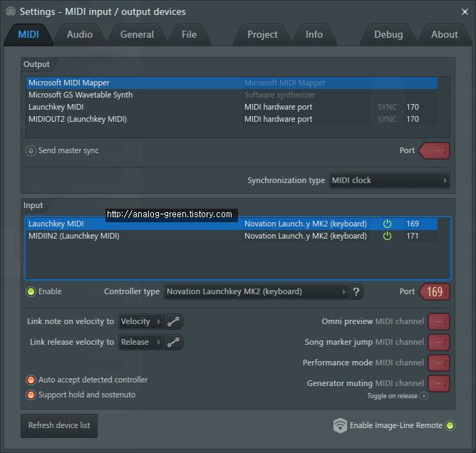Switch to the General tab

[x=137, y=35]
